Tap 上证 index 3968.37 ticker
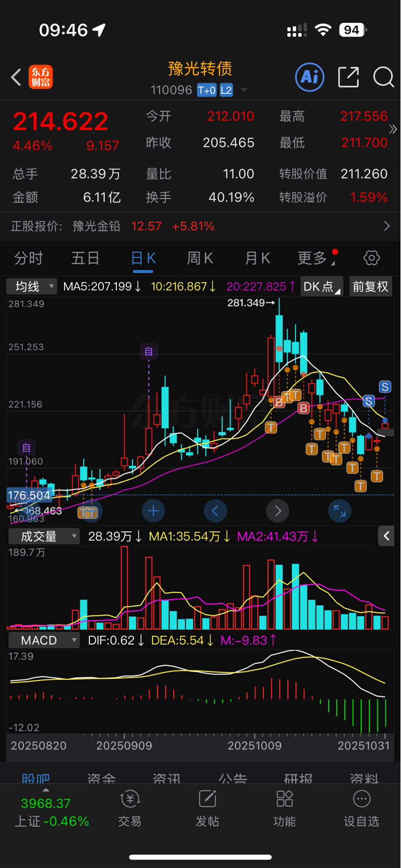Viewport: 401px width, 868px height. pyautogui.click(x=51, y=812)
